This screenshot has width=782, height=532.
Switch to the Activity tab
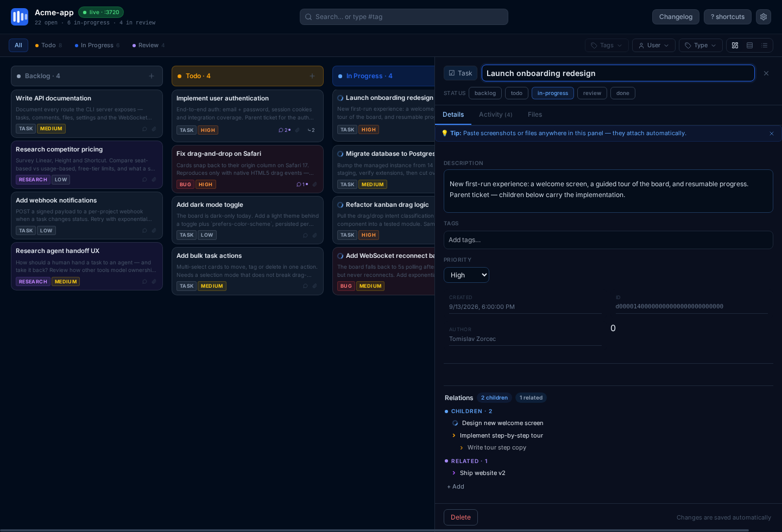click(495, 115)
